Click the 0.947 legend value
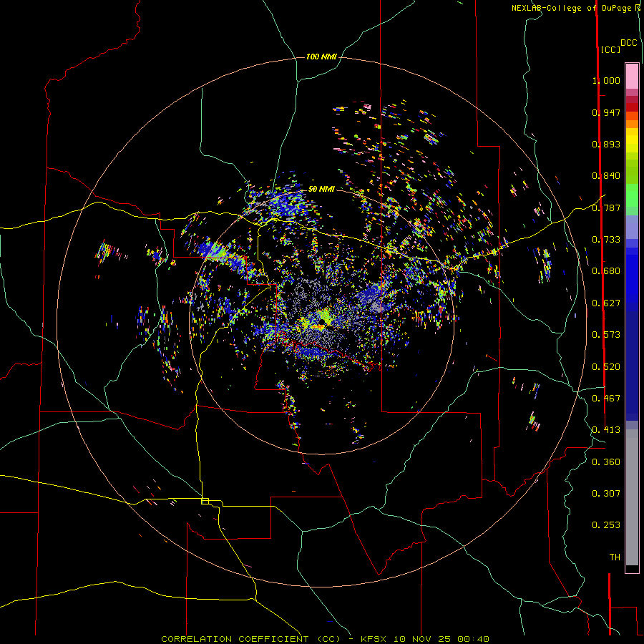This screenshot has width=644, height=644. [606, 112]
